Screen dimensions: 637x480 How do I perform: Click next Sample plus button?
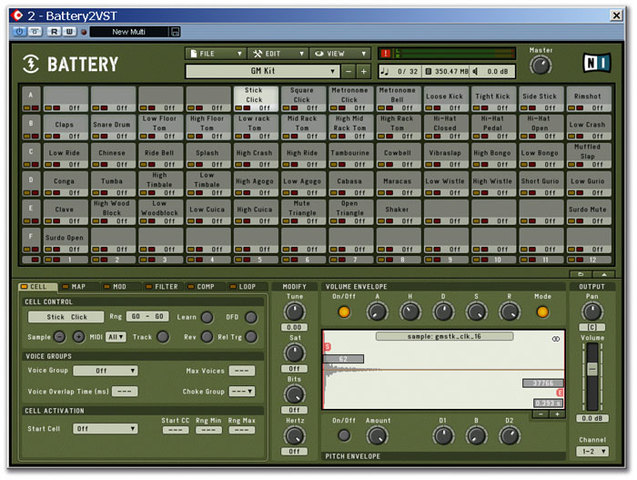pos(78,337)
